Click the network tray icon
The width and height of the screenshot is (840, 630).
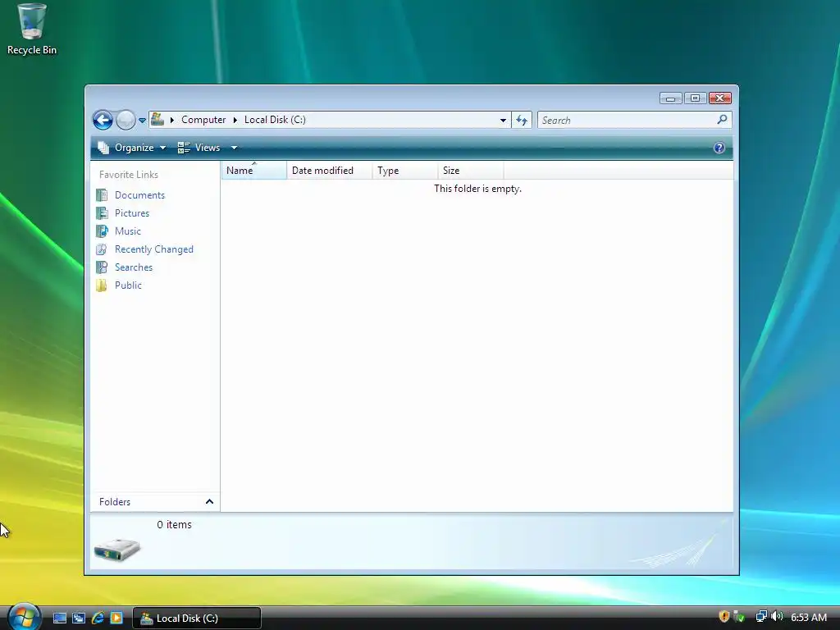[x=761, y=617]
